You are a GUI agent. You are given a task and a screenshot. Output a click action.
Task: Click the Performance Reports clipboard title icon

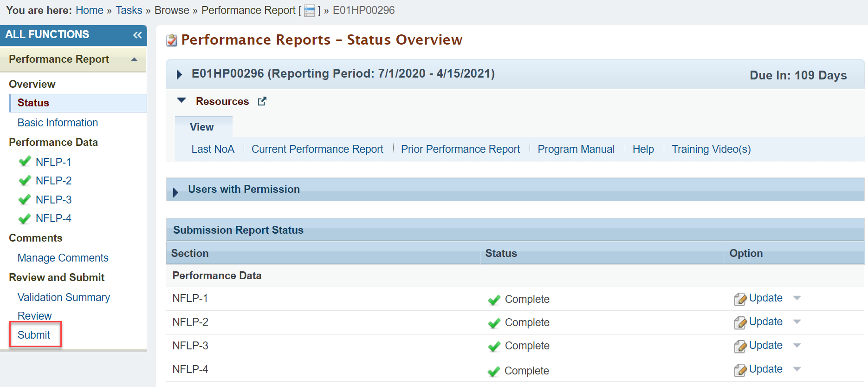pyautogui.click(x=172, y=40)
